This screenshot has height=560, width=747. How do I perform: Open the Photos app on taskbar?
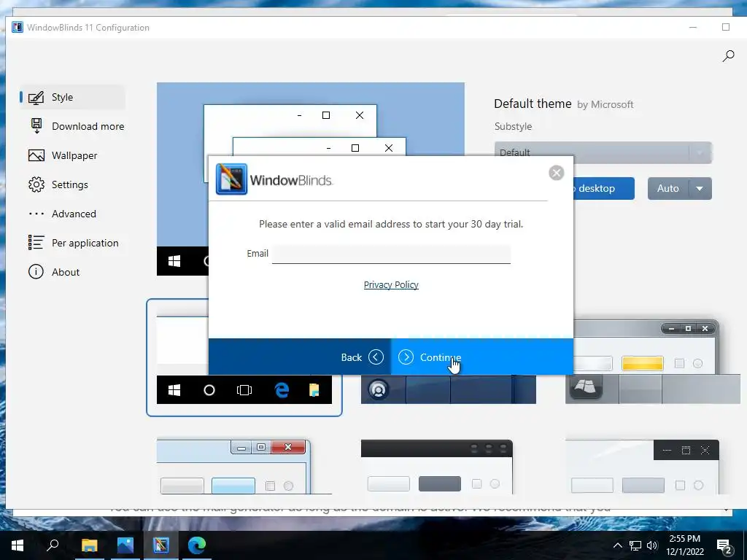[125, 545]
